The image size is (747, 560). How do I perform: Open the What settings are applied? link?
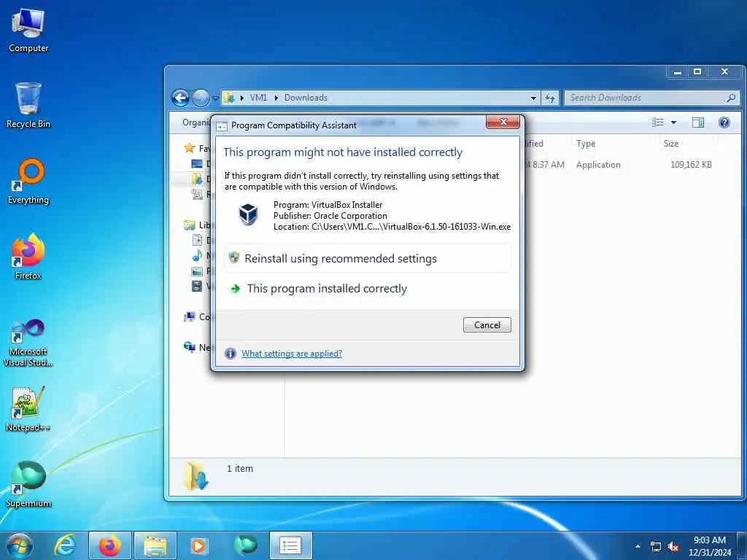click(x=292, y=354)
